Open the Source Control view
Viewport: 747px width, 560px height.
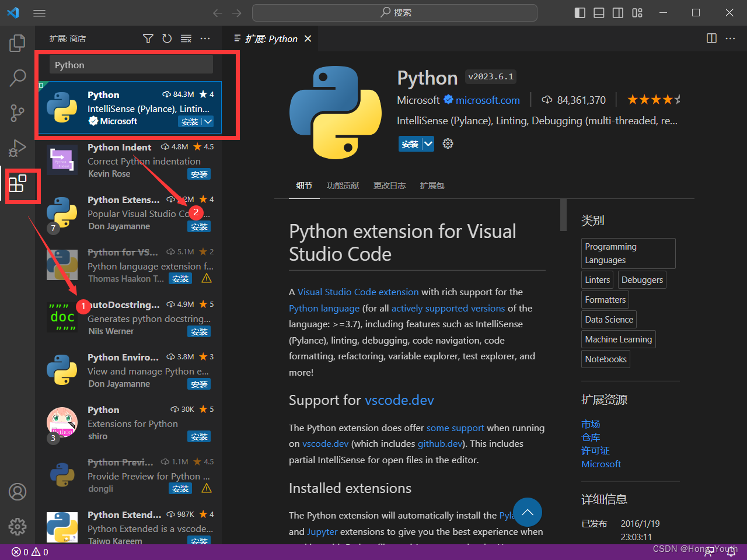[18, 113]
